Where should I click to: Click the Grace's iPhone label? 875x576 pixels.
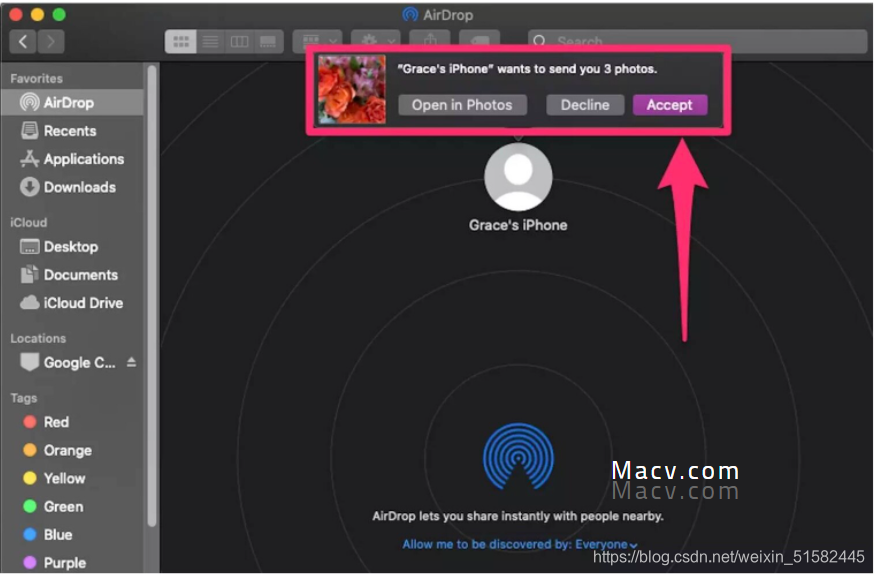pos(518,225)
